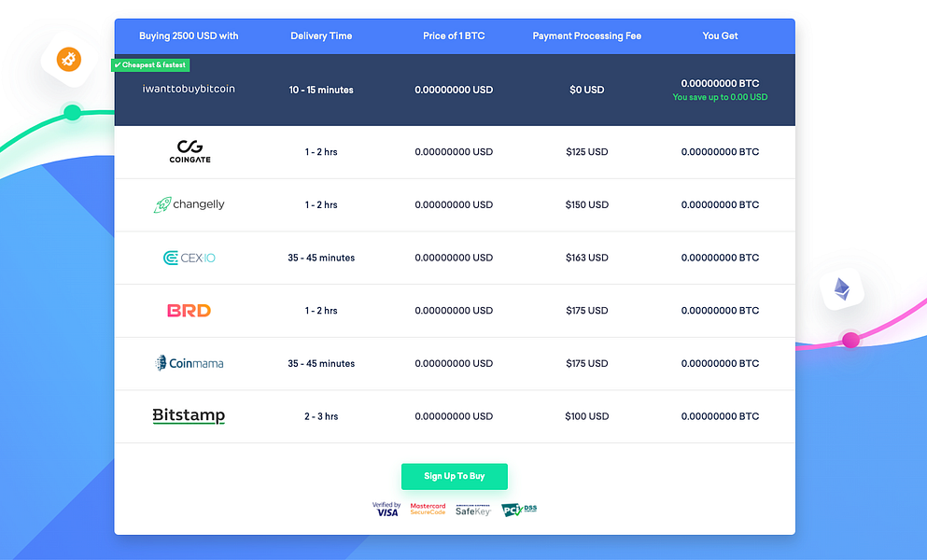Click the 10 - 15 minutes delivery time
The image size is (927, 560).
click(x=321, y=90)
